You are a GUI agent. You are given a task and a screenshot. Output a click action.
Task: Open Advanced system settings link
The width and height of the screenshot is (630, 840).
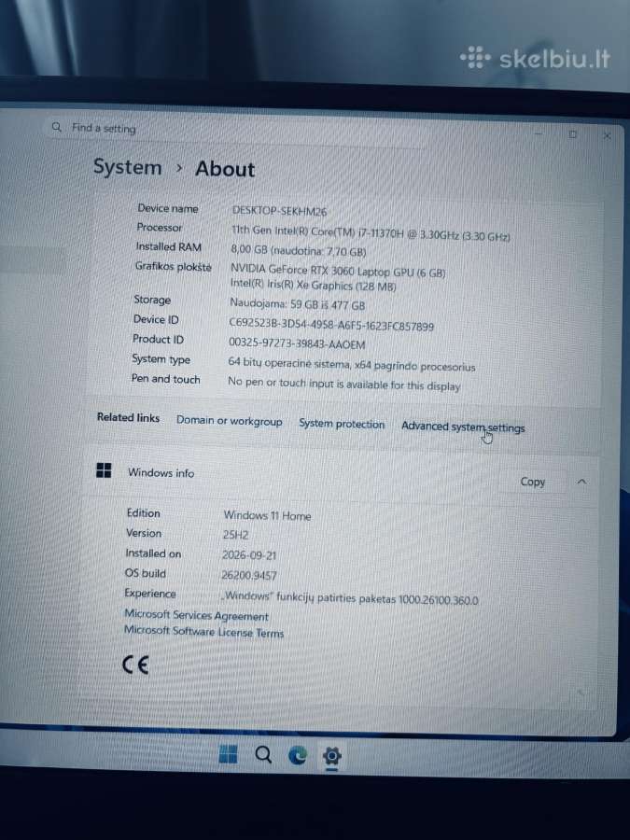tap(463, 427)
